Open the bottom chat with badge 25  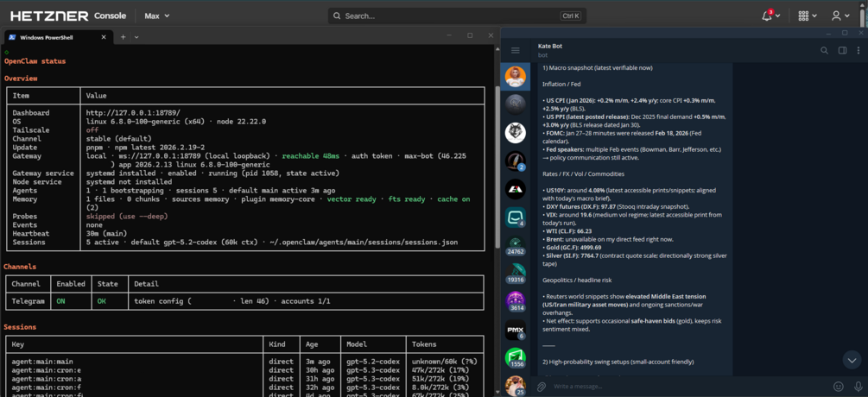tap(516, 386)
